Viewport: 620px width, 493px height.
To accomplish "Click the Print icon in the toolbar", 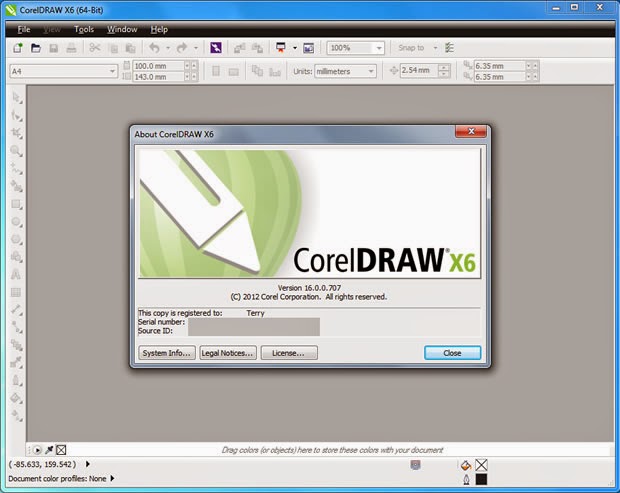I will point(71,48).
